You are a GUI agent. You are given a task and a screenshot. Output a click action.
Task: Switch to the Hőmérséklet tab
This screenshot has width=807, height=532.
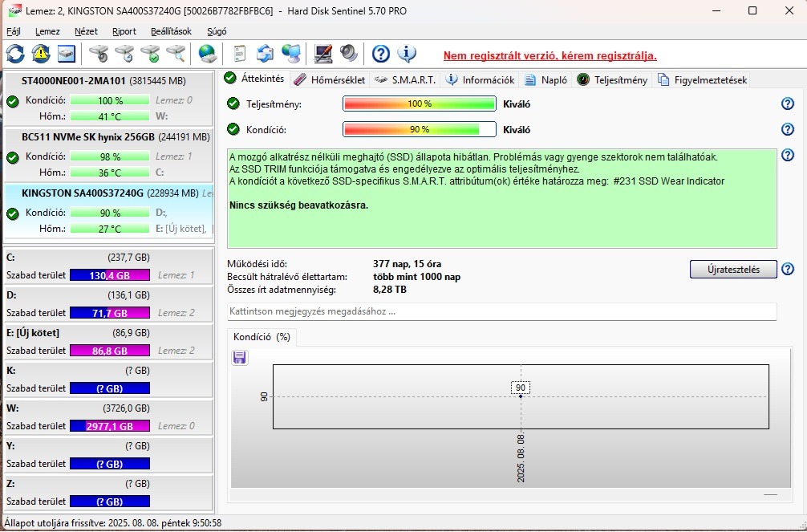[x=330, y=79]
